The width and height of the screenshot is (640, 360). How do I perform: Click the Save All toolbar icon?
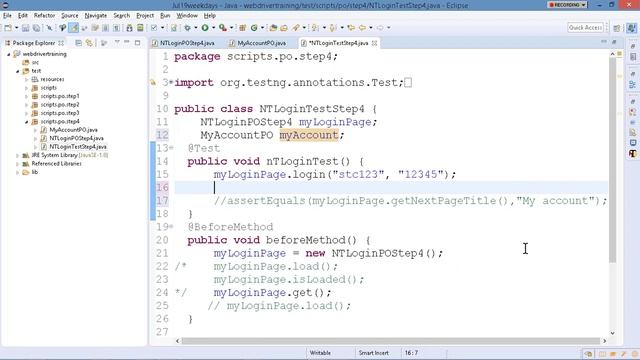36,28
